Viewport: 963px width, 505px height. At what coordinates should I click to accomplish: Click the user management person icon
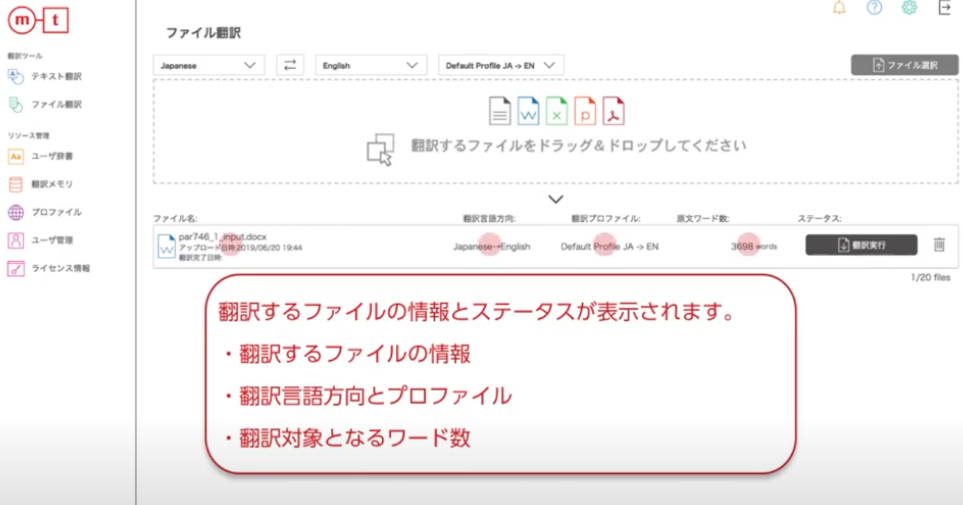pyautogui.click(x=16, y=240)
